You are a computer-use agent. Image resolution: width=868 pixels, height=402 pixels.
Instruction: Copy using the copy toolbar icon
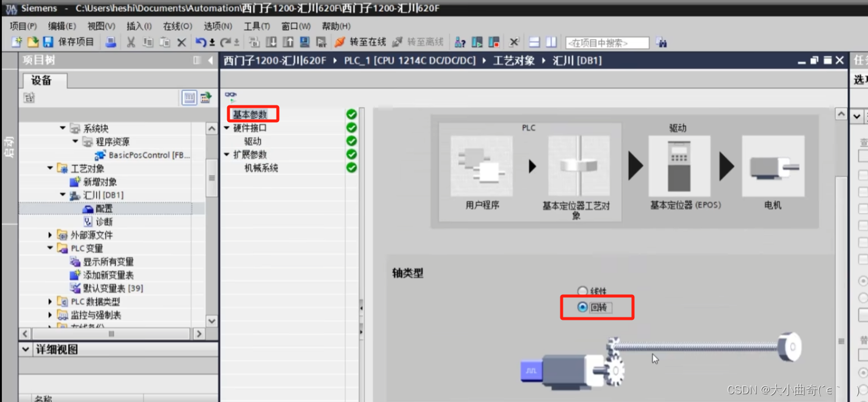(x=148, y=42)
